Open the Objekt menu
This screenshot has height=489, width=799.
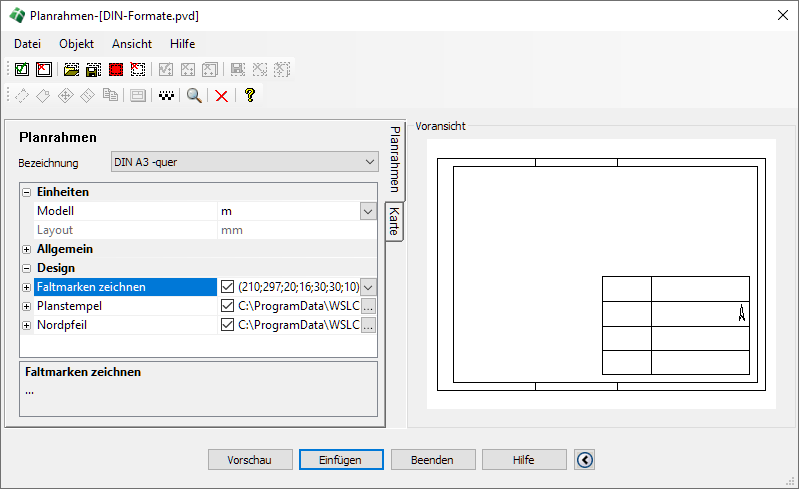click(76, 44)
